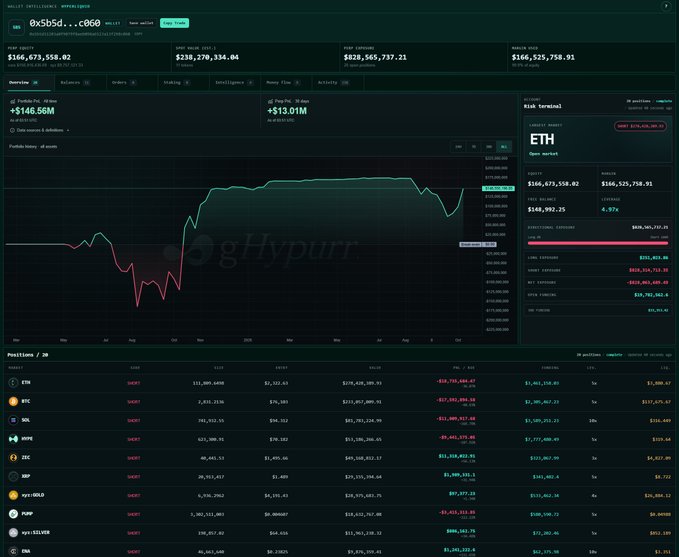The width and height of the screenshot is (679, 557).
Task: Click the Size column header
Action: pos(219,368)
